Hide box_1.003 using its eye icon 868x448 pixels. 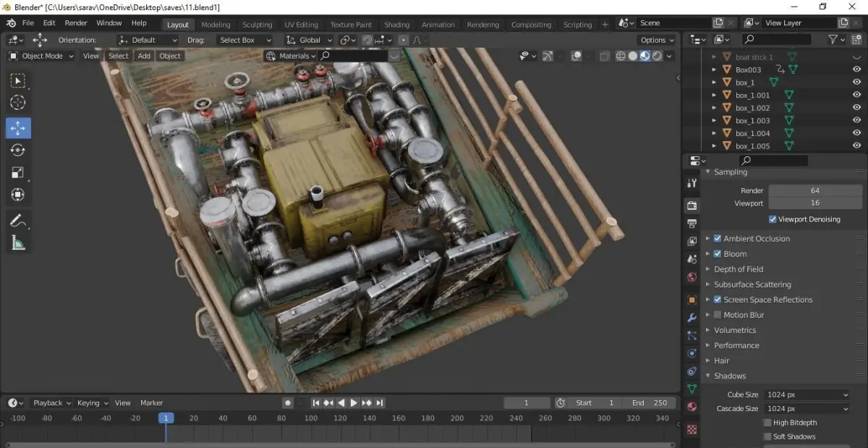pyautogui.click(x=857, y=121)
